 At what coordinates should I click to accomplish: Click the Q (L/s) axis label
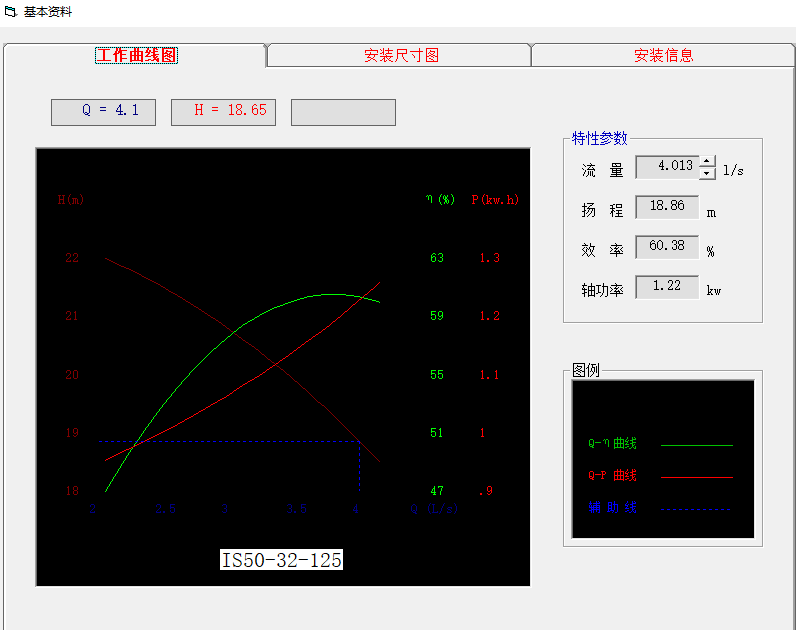434,508
